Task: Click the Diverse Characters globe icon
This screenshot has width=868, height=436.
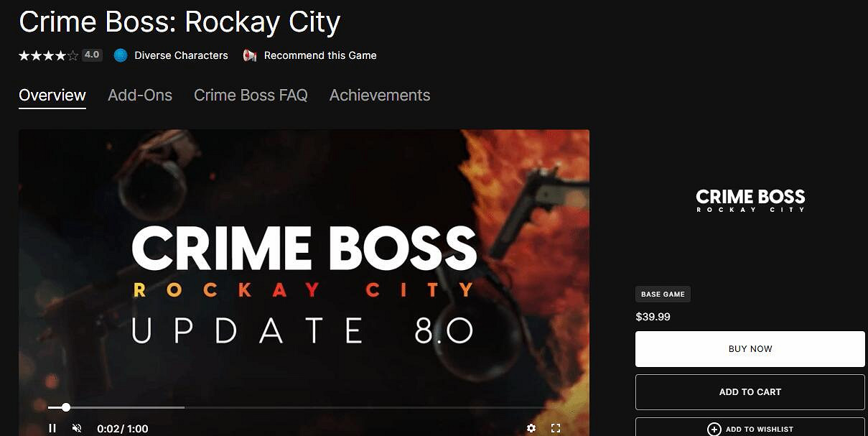Action: click(x=121, y=55)
